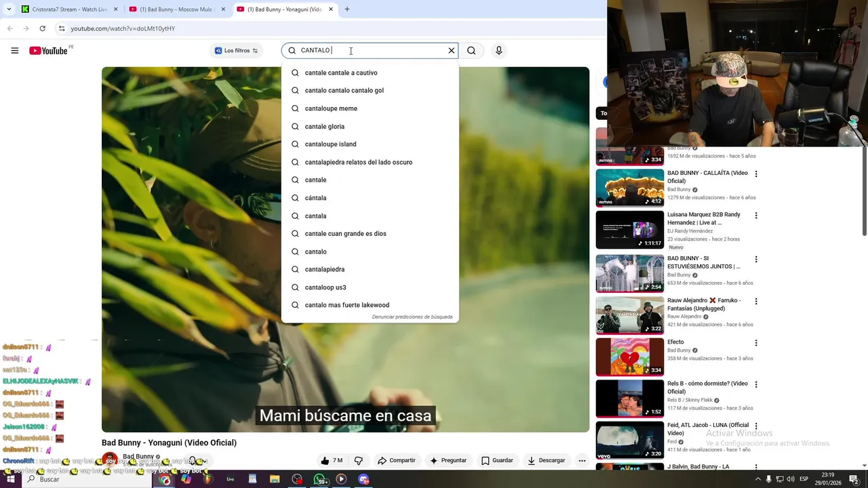Choose 'cantalo mas fuerte lakewood' suggestion
868x488 pixels.
(370, 305)
